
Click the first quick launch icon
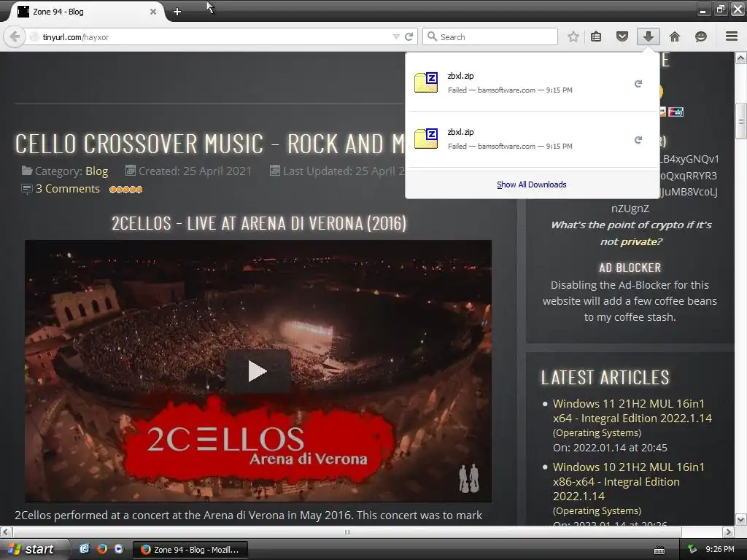click(x=85, y=549)
